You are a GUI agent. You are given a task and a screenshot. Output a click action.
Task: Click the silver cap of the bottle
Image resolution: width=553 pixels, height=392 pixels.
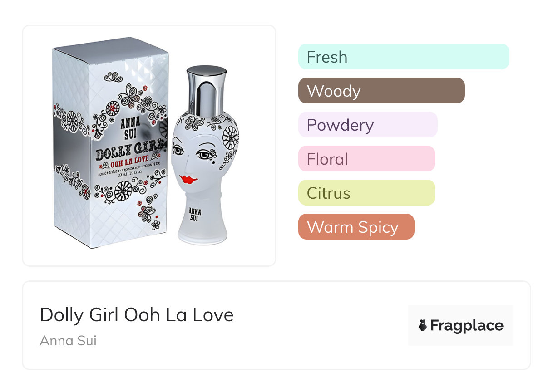(x=207, y=91)
